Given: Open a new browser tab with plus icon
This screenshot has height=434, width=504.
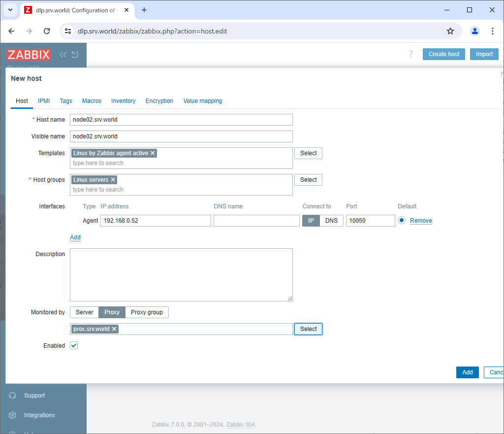Looking at the screenshot, I should (144, 10).
